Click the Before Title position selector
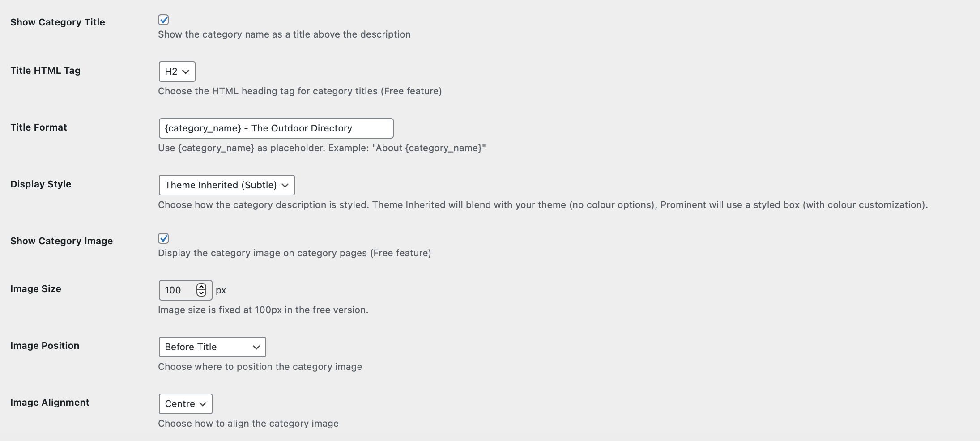Viewport: 980px width, 441px height. point(212,347)
